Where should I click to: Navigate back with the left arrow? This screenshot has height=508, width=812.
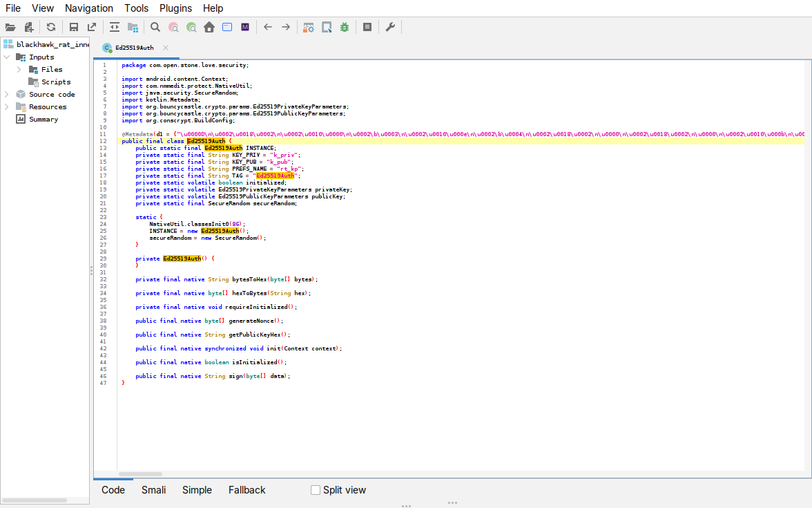pos(268,28)
